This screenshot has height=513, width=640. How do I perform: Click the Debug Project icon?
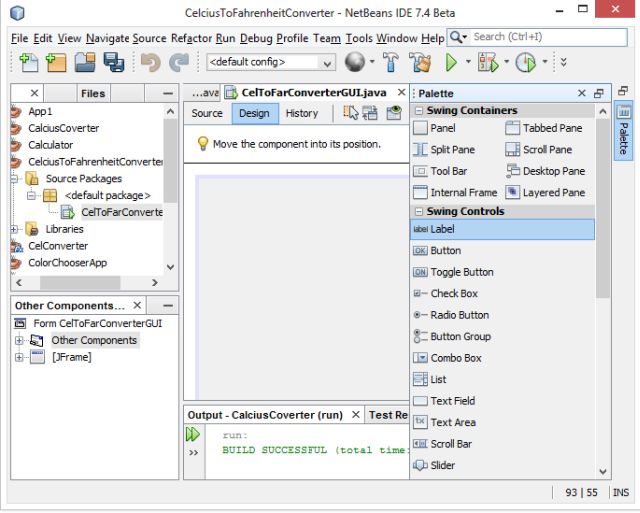pyautogui.click(x=488, y=62)
